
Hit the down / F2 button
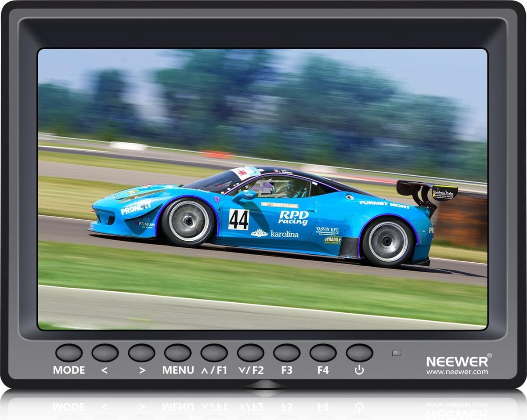[x=250, y=353]
